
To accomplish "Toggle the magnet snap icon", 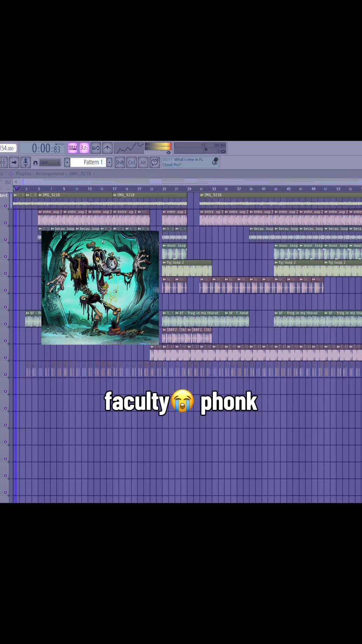I will pos(35,163).
